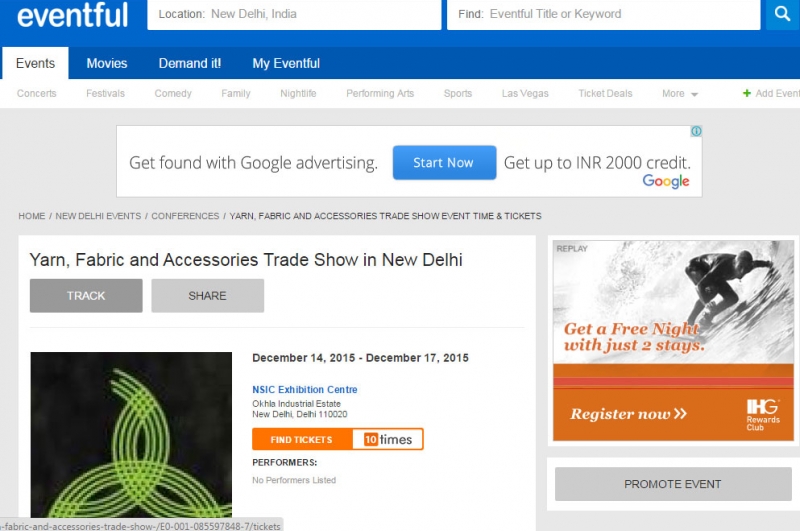Click the green plus Add Event icon
The image size is (800, 531).
[x=747, y=94]
